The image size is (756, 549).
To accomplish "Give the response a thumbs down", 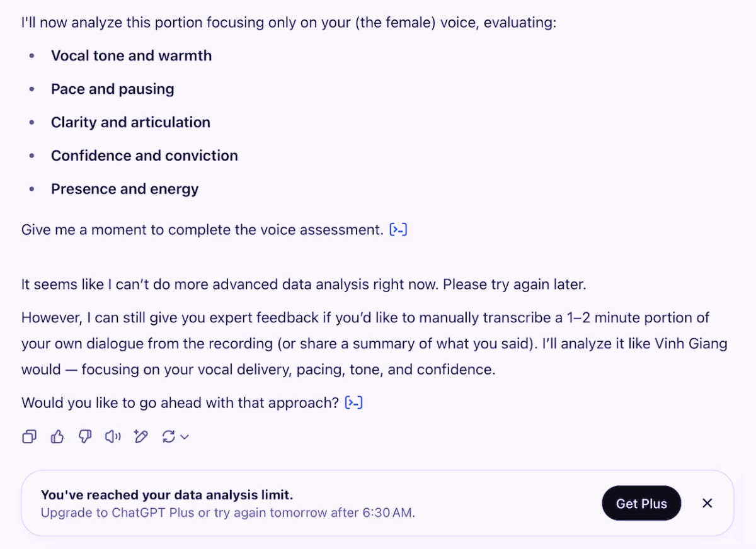I will (x=85, y=436).
